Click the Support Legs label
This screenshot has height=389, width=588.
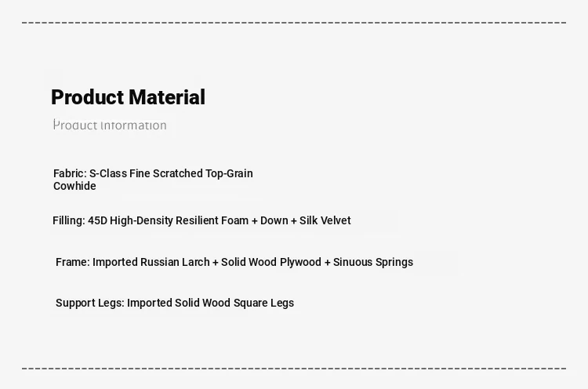coord(89,303)
